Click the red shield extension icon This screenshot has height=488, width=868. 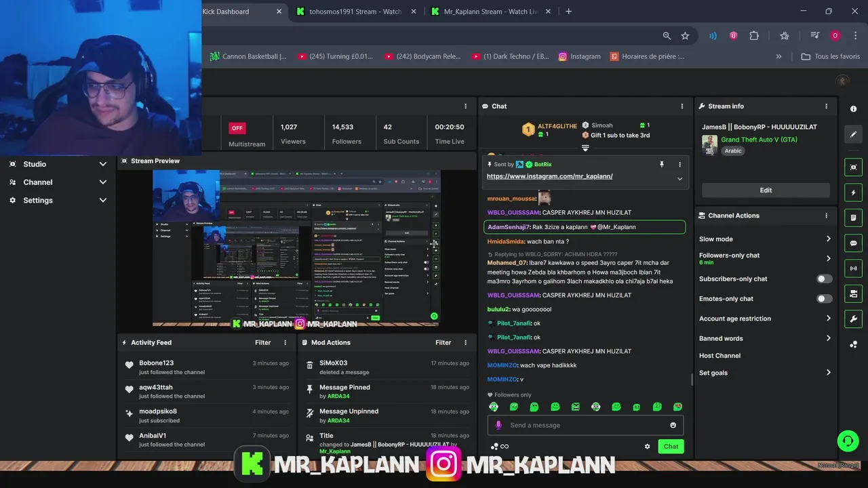(733, 36)
